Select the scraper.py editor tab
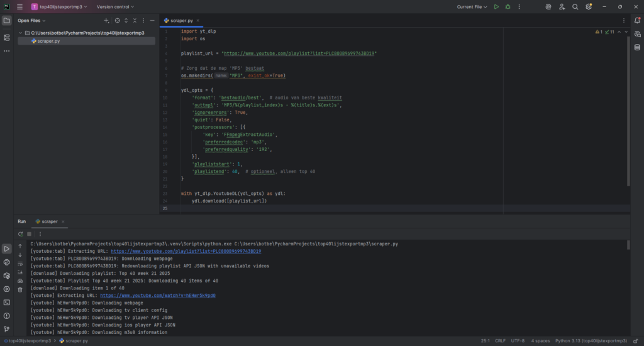This screenshot has width=644, height=346. pyautogui.click(x=181, y=21)
